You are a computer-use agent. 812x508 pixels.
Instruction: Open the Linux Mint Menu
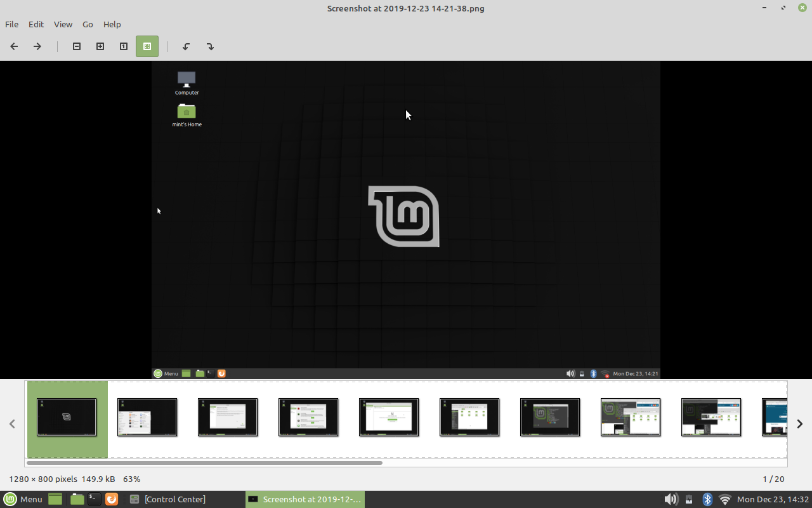coord(23,499)
